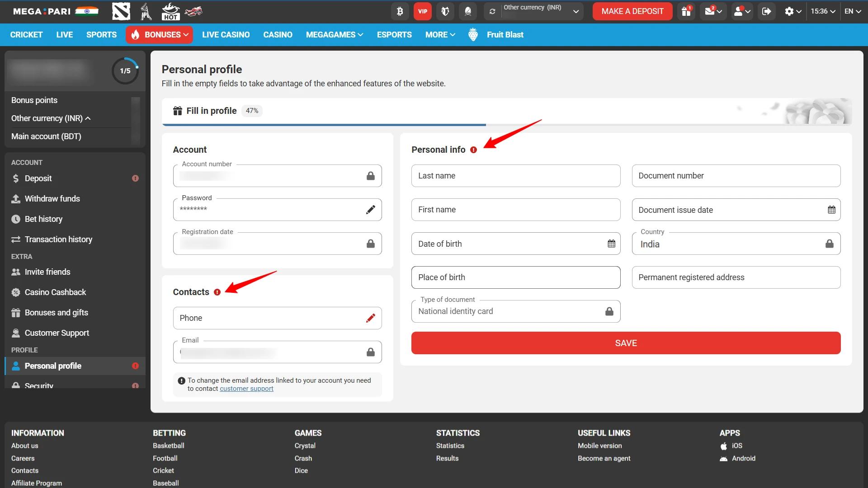Click the Fill in profile progress bar
The image size is (868, 488).
324,124
